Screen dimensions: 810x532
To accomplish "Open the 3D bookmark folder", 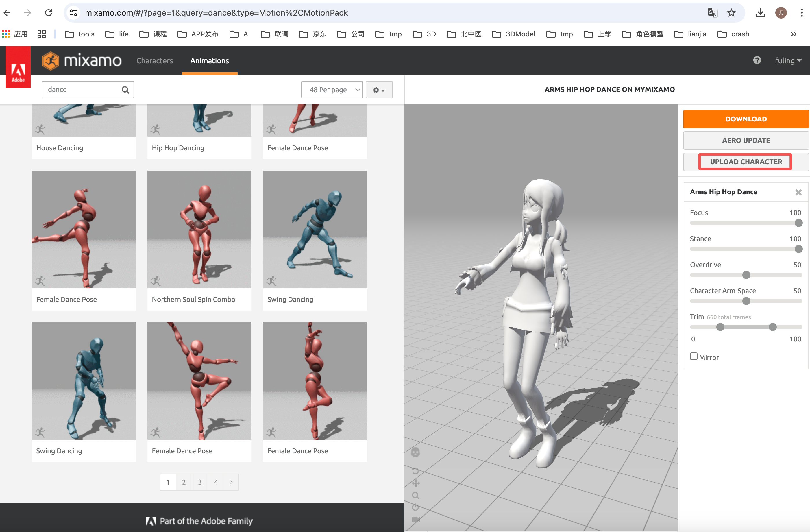I will tap(424, 34).
